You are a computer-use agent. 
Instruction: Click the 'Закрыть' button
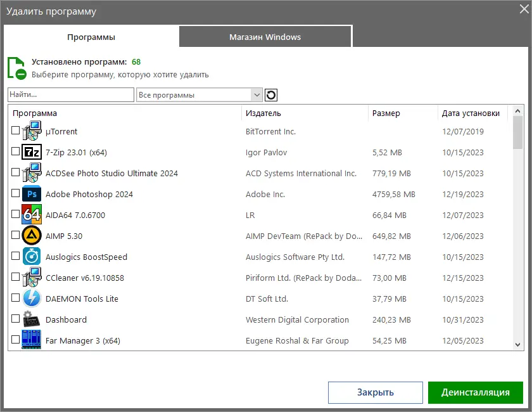tap(376, 392)
